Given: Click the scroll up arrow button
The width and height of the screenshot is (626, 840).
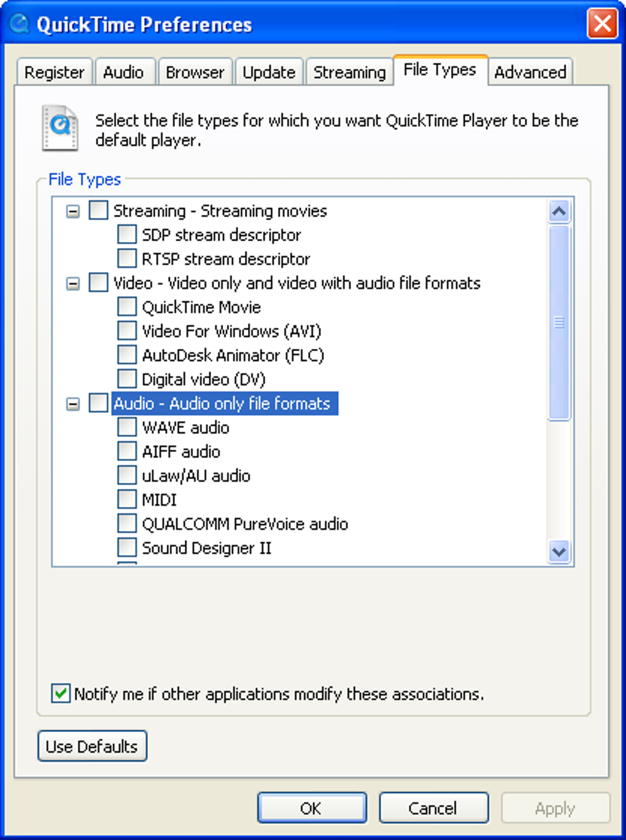Looking at the screenshot, I should tap(558, 212).
